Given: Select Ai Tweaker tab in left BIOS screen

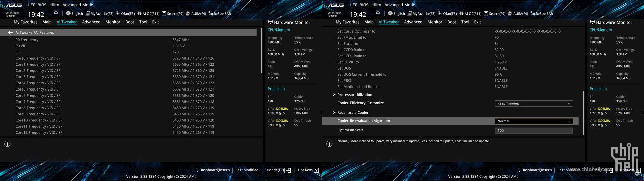Looking at the screenshot, I should point(67,22).
